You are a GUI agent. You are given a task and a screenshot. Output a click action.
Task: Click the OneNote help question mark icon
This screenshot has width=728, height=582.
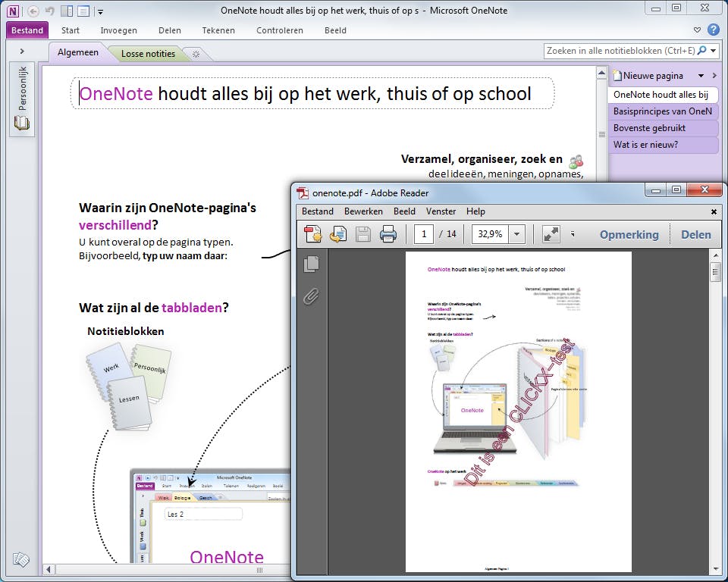click(714, 30)
